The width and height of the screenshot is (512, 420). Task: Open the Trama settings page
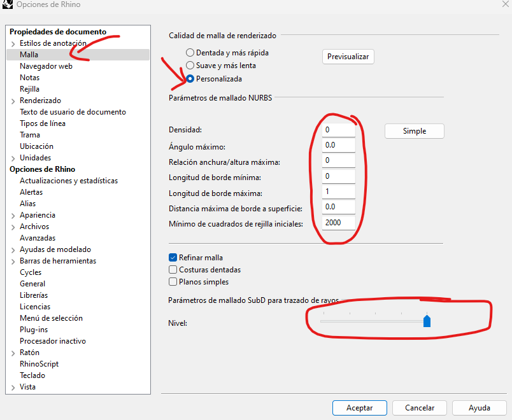tap(30, 135)
